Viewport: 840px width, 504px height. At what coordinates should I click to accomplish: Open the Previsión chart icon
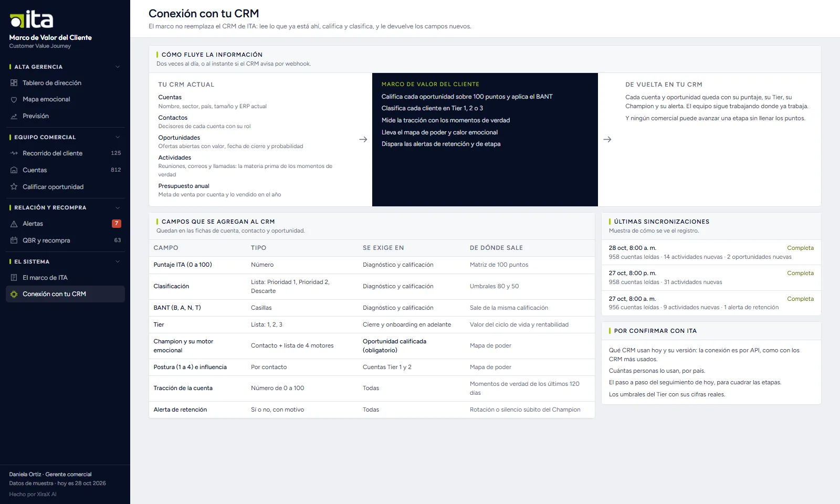point(14,116)
